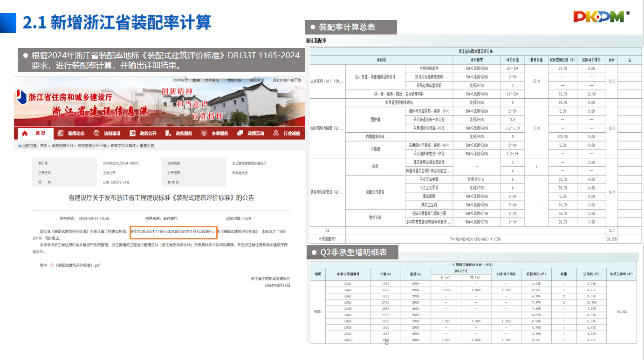Click the 非承重围护墙非砌筑 row label
644x360 pixels.
399,102
